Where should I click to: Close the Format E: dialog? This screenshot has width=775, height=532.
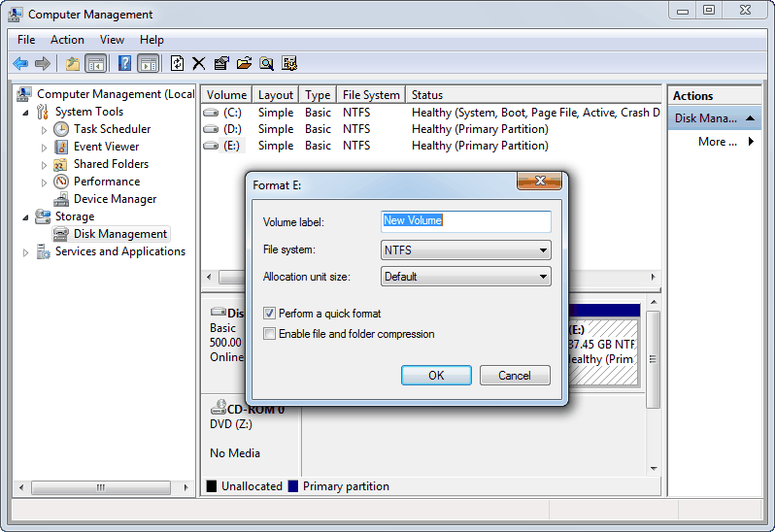coord(540,181)
